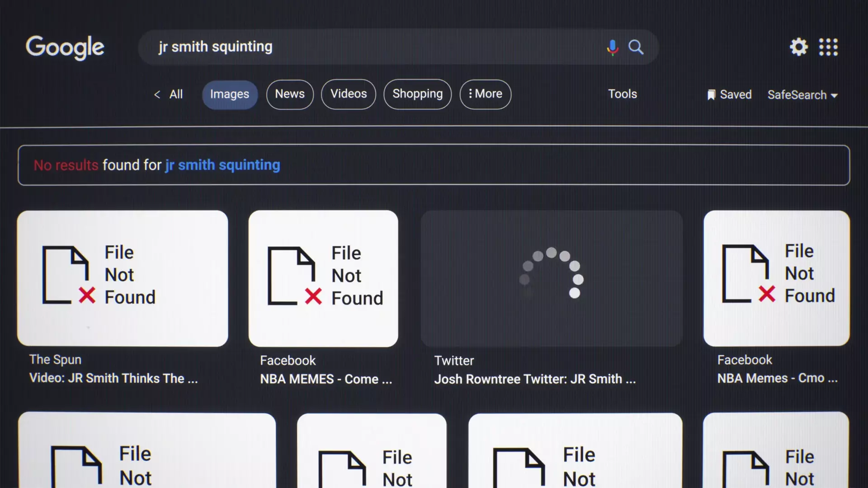Click the voice search microphone icon
Image resolution: width=868 pixels, height=488 pixels.
(612, 47)
